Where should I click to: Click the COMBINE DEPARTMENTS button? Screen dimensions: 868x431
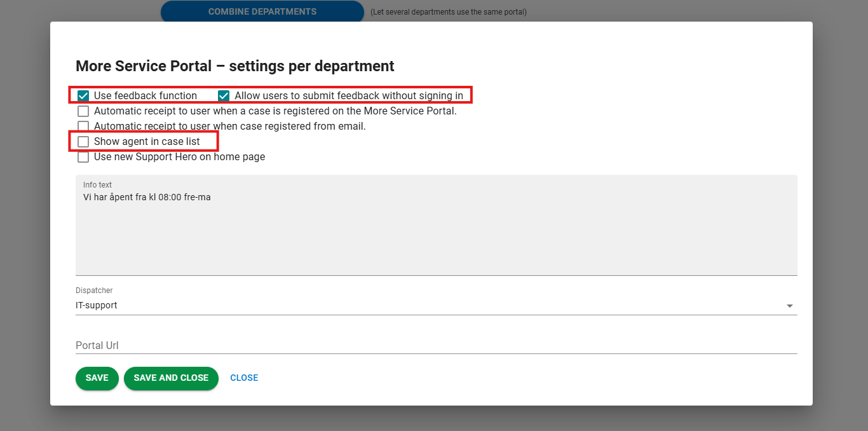pos(262,11)
